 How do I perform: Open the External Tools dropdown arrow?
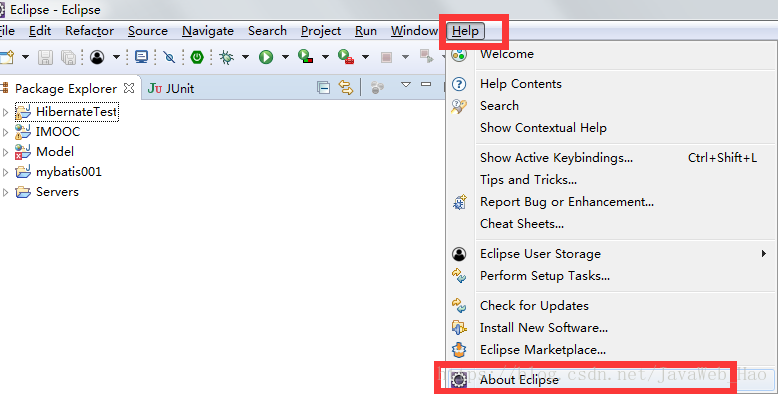click(365, 57)
